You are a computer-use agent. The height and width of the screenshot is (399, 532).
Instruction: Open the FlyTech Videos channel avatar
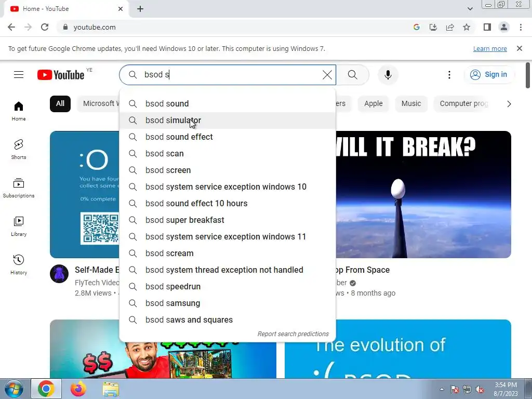point(59,274)
